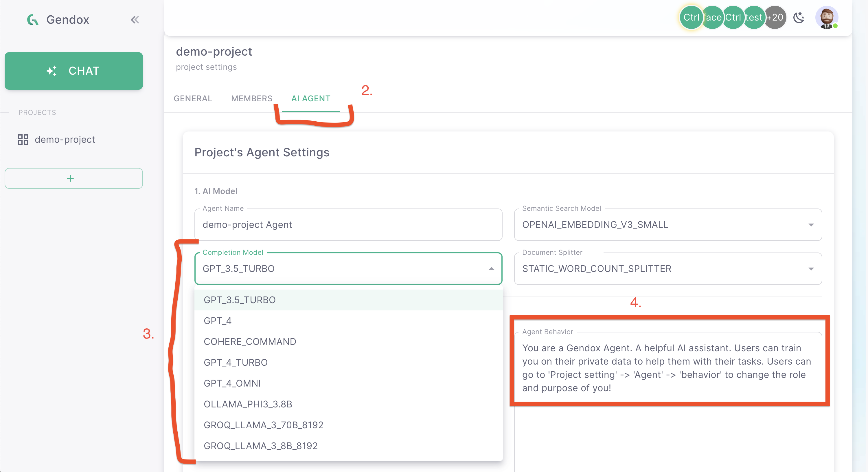The image size is (868, 472).
Task: Select GPT_4_OMNI as completion model
Action: click(232, 383)
